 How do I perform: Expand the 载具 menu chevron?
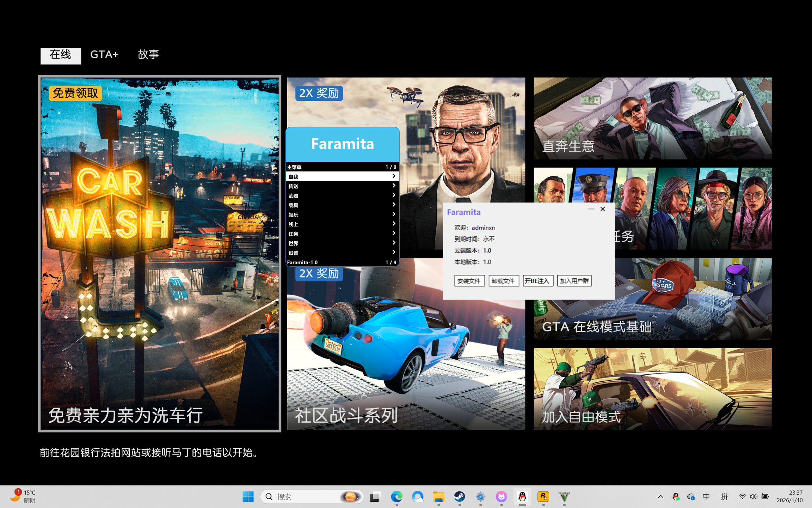[x=394, y=205]
